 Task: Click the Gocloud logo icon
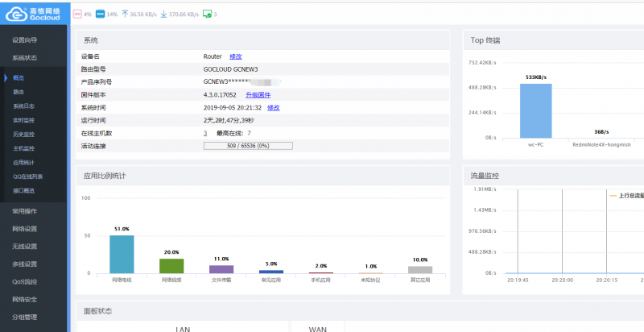[x=18, y=14]
